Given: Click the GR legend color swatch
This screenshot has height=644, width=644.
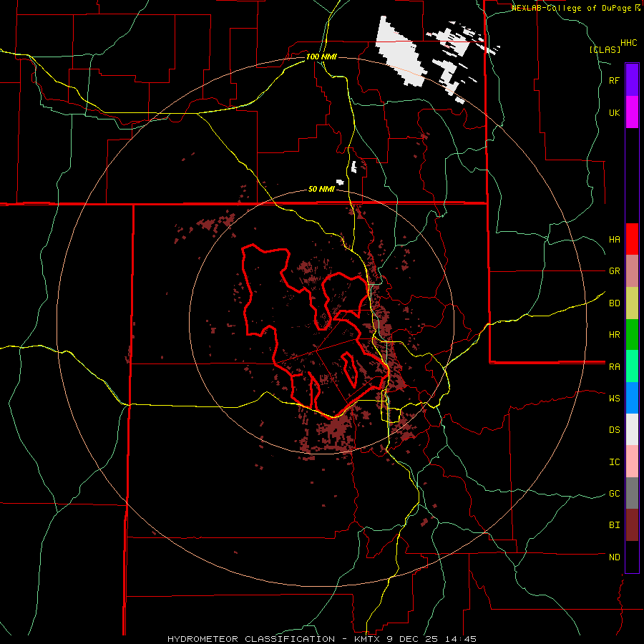Looking at the screenshot, I should point(632,271).
